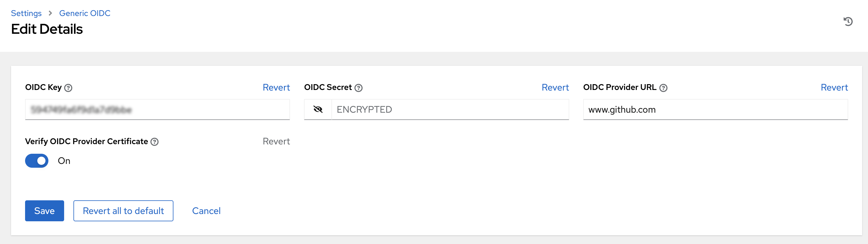Open the change history icon
Image resolution: width=868 pixels, height=244 pixels.
[849, 22]
